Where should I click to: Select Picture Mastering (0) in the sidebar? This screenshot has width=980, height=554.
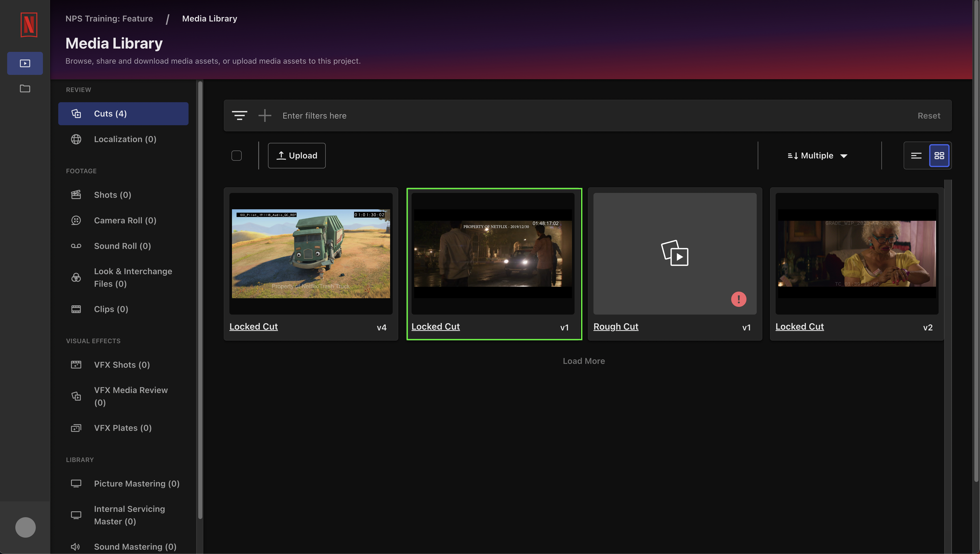pyautogui.click(x=123, y=484)
